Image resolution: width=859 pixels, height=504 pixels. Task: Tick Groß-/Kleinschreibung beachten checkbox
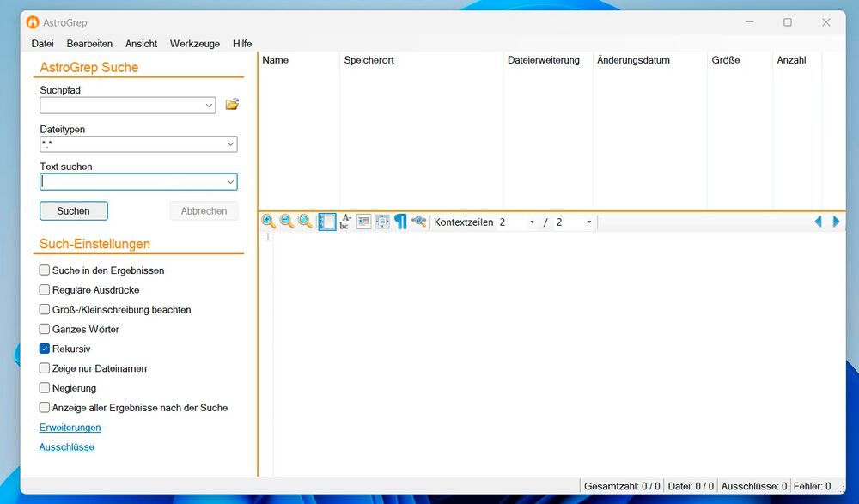click(x=45, y=310)
